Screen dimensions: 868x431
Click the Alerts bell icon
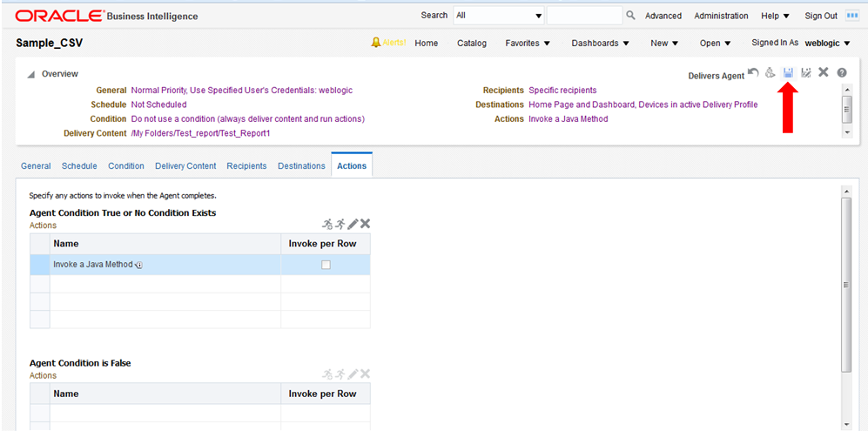point(376,43)
